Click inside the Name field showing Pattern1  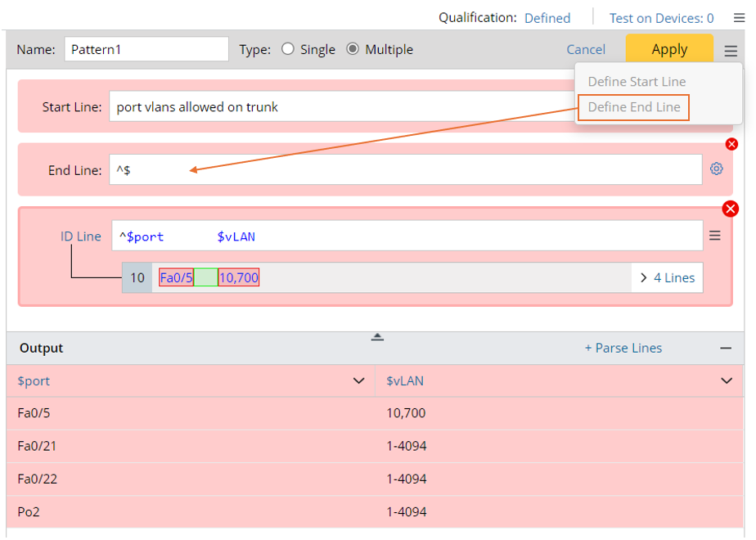[x=146, y=49]
